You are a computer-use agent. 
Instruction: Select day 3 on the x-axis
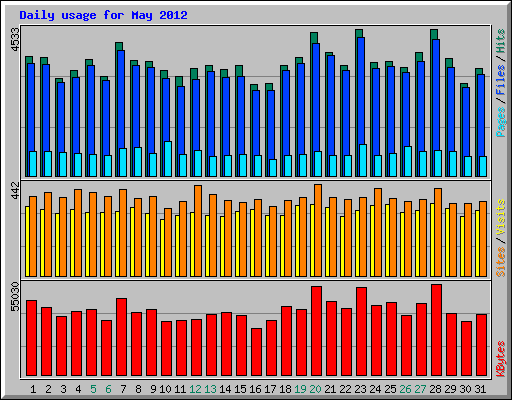(x=63, y=389)
